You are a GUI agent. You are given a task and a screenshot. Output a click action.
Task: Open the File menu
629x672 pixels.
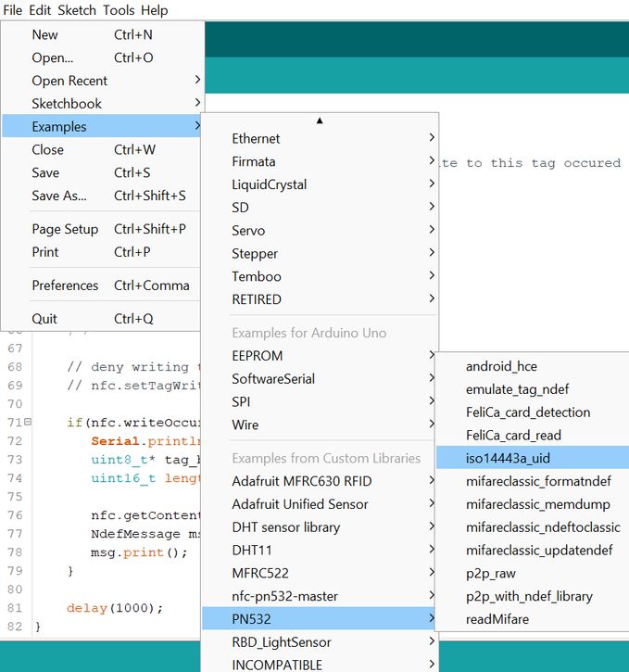(12, 10)
